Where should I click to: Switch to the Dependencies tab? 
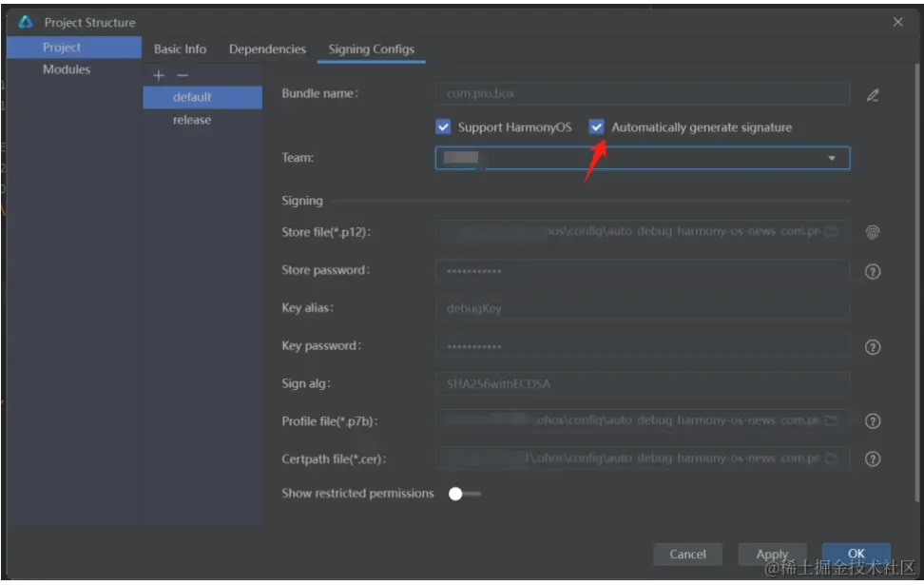click(x=267, y=49)
